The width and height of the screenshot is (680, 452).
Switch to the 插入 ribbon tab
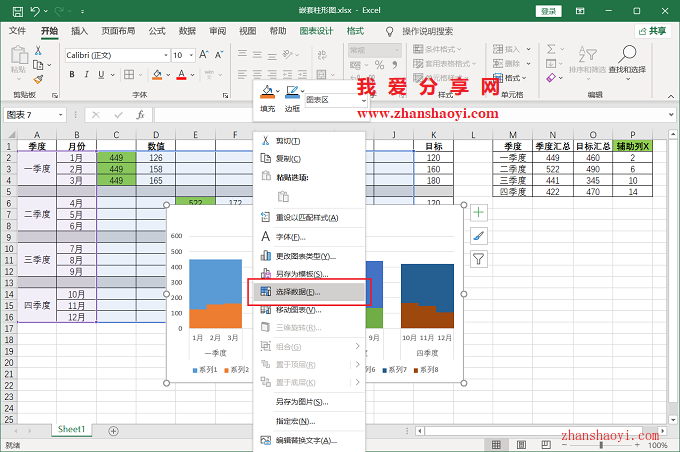click(x=79, y=31)
